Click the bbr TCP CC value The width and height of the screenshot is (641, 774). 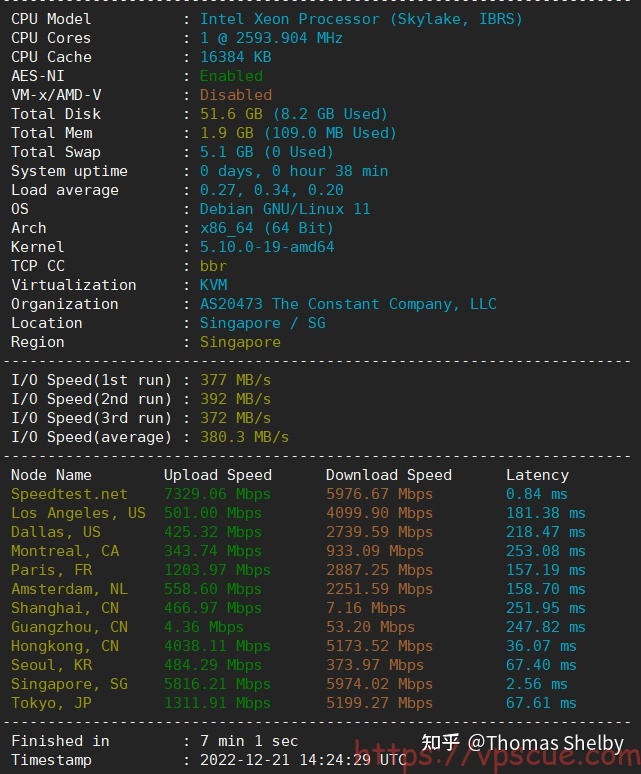pyautogui.click(x=213, y=266)
